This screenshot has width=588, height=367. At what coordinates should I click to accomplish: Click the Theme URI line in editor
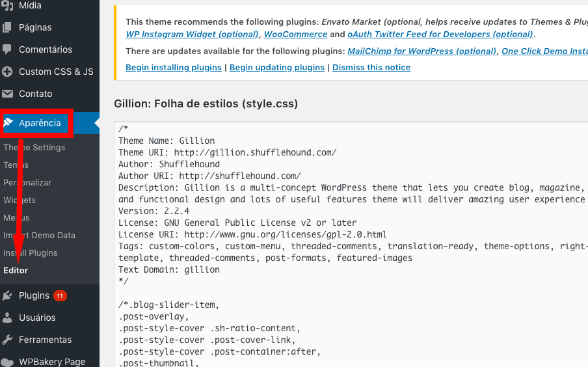pos(227,152)
